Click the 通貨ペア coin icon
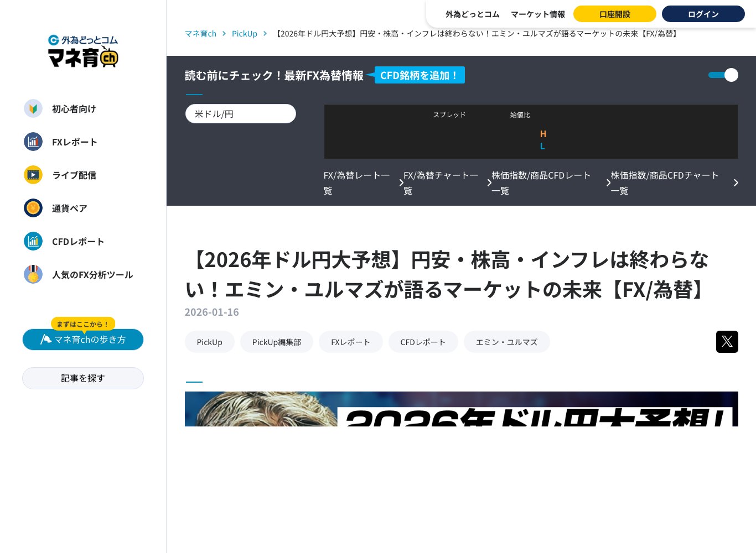Viewport: 756px width, 553px height. (x=33, y=208)
